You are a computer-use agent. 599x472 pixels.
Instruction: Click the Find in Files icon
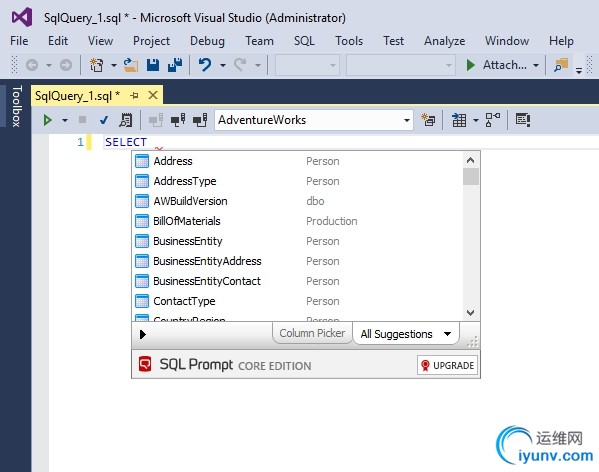tap(562, 65)
